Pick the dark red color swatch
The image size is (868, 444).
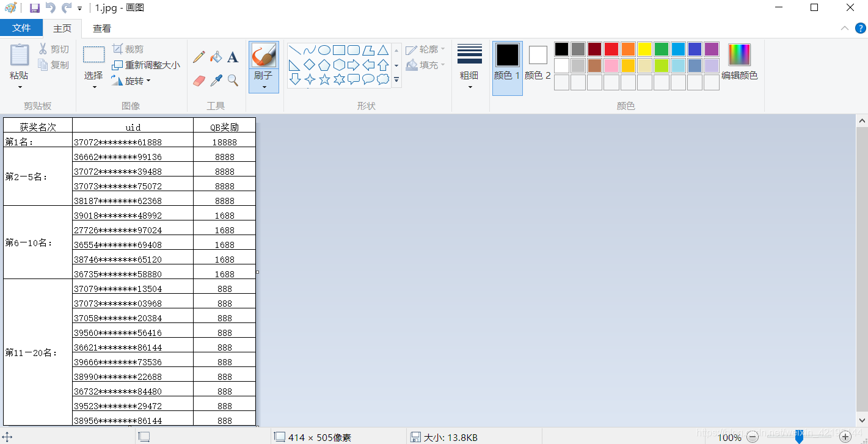[x=595, y=49]
